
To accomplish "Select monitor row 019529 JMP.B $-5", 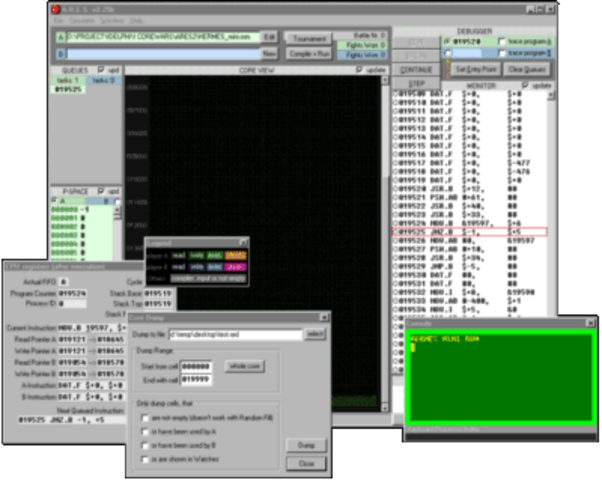I will (470, 266).
